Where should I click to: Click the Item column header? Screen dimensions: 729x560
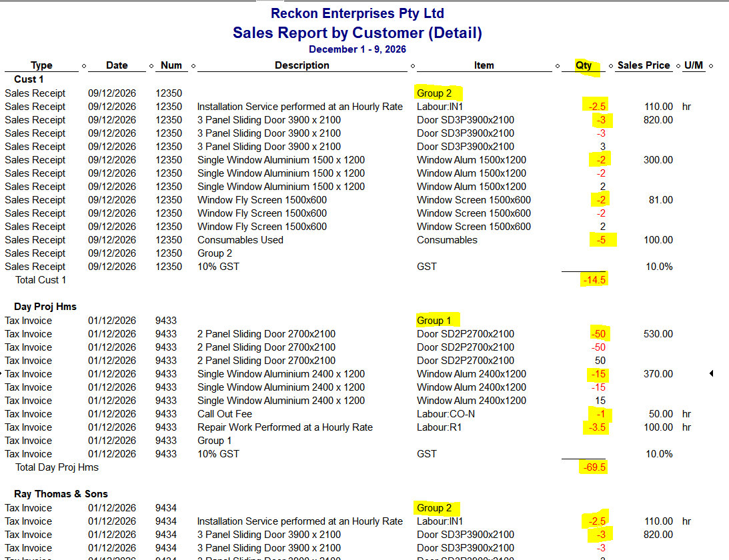[x=484, y=65]
